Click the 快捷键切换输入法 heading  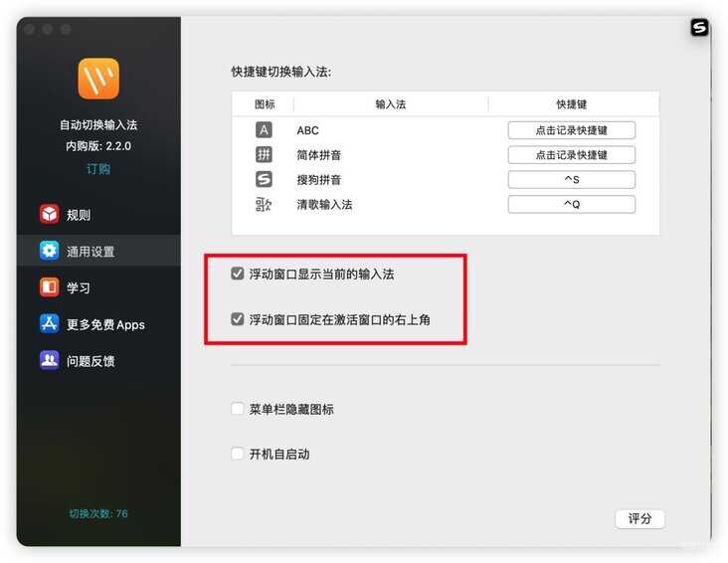281,72
